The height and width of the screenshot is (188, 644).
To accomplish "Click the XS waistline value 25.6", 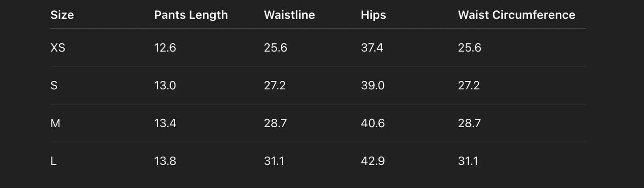I will (275, 48).
